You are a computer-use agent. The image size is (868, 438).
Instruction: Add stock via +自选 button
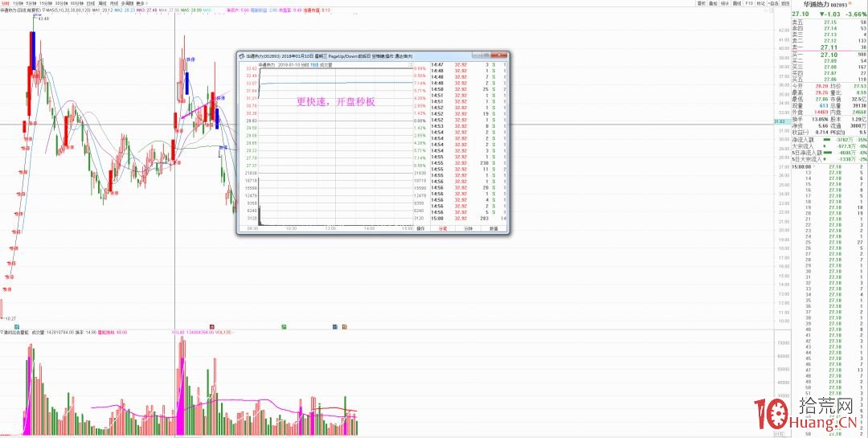(x=773, y=3)
